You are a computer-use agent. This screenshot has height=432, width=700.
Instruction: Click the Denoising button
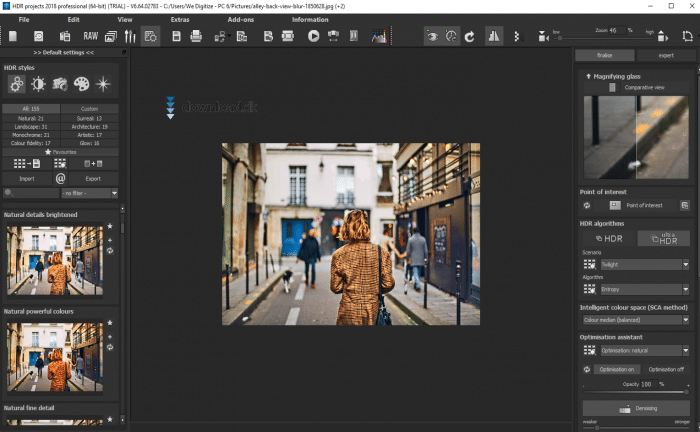[637, 408]
